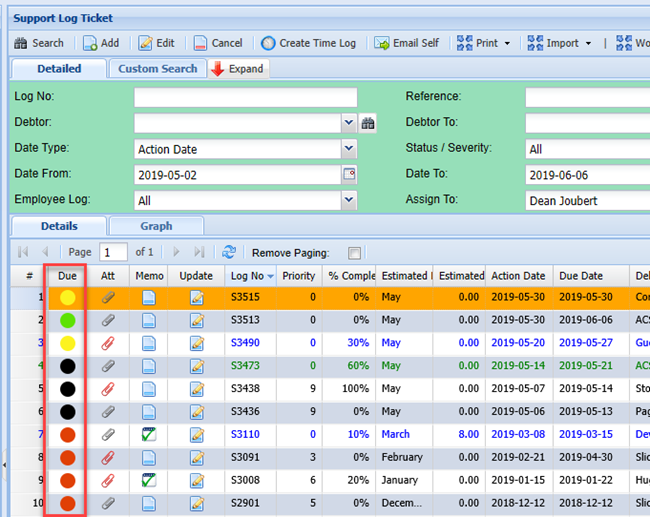
Task: Open the debtor lookup binoculars icon
Action: click(368, 123)
